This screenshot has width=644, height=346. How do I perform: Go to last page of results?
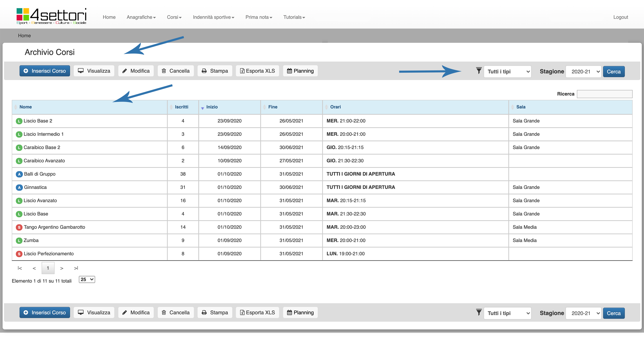[x=76, y=268]
